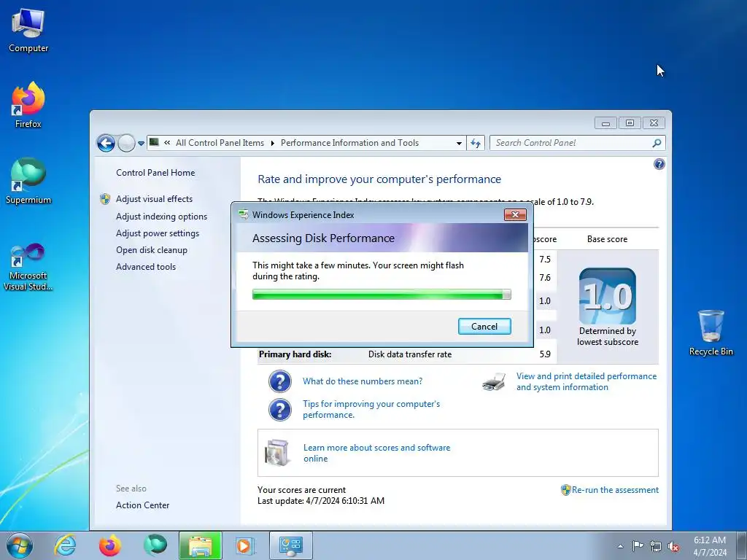
Task: Click the Search Control Panel field
Action: click(x=572, y=143)
